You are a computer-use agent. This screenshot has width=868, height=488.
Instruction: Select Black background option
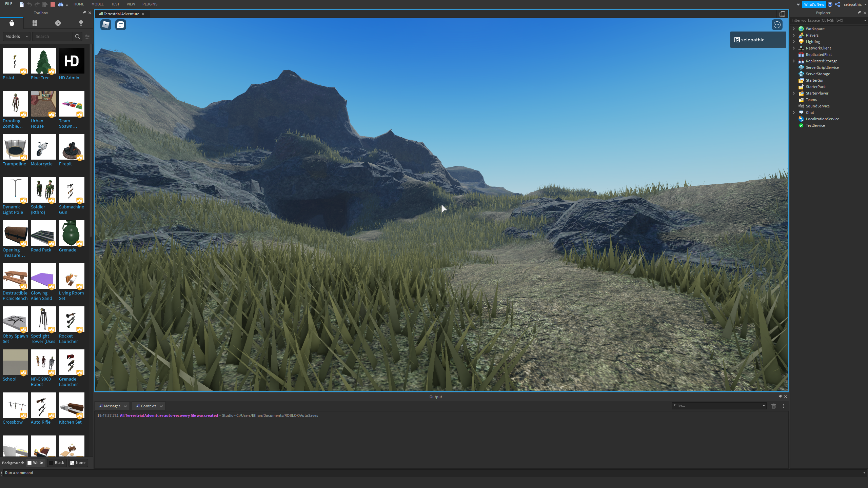57,463
